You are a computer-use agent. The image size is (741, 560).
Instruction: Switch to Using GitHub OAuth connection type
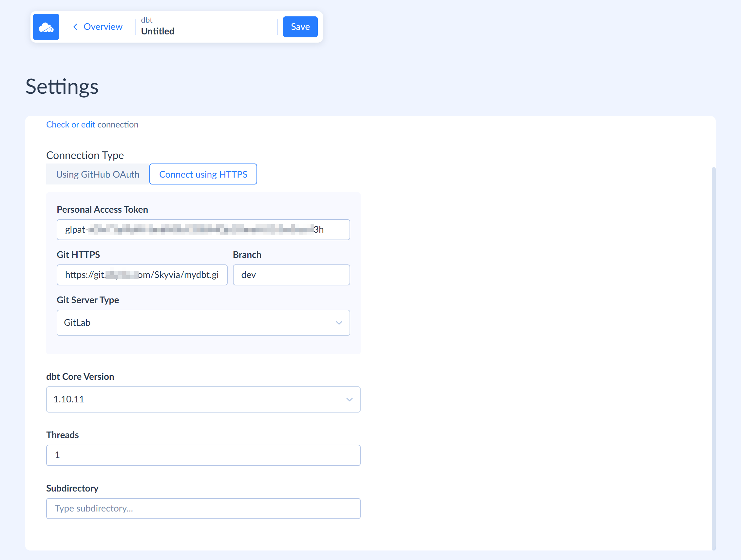pos(98,174)
